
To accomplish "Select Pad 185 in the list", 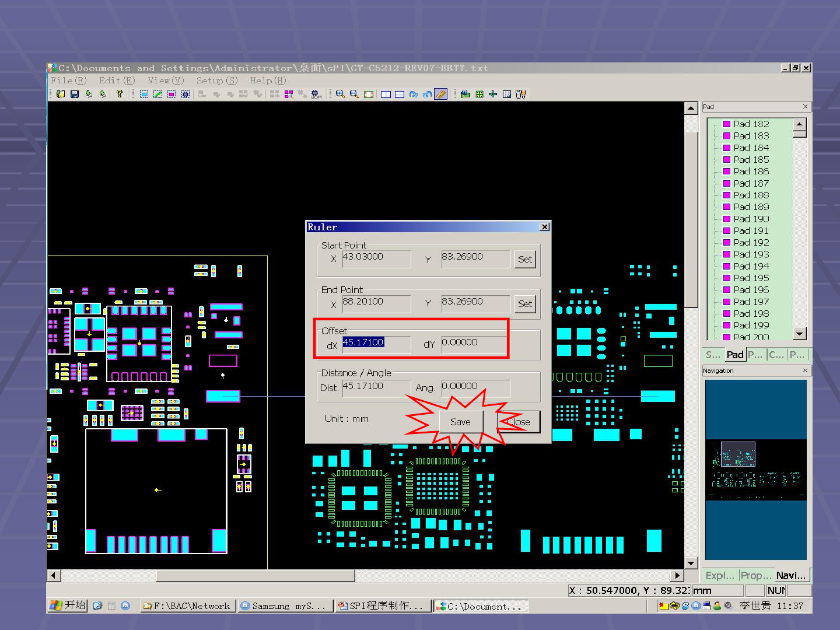I will click(751, 160).
